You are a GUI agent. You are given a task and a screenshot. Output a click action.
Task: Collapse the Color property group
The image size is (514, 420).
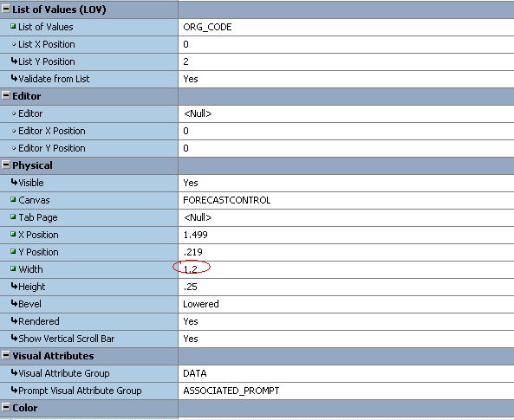pos(6,407)
